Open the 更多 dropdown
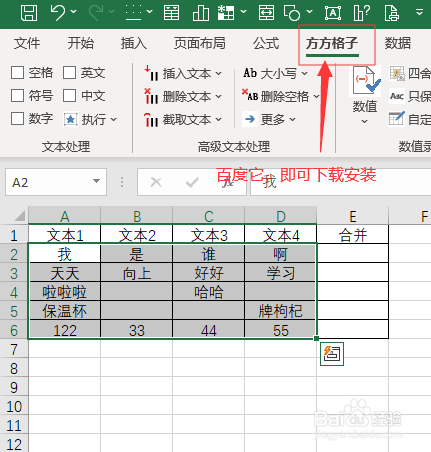Image resolution: width=431 pixels, height=452 pixels. [x=270, y=119]
